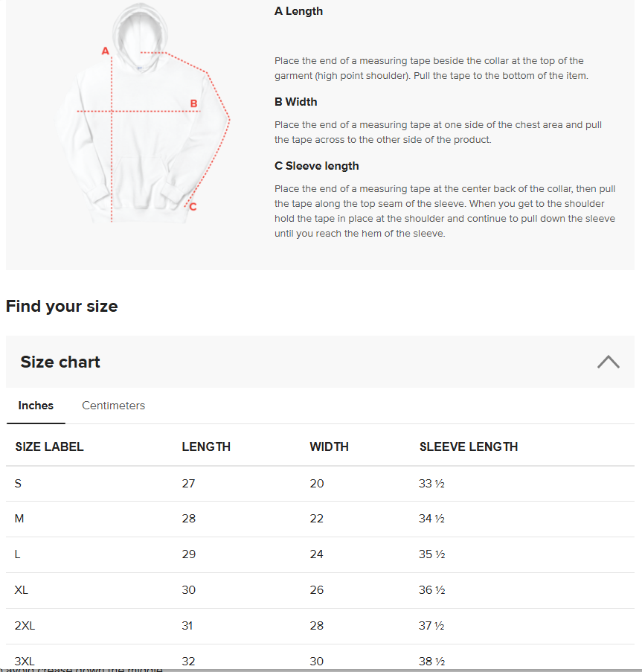This screenshot has height=672, width=642.
Task: Click the WIDTH column header
Action: (x=329, y=447)
